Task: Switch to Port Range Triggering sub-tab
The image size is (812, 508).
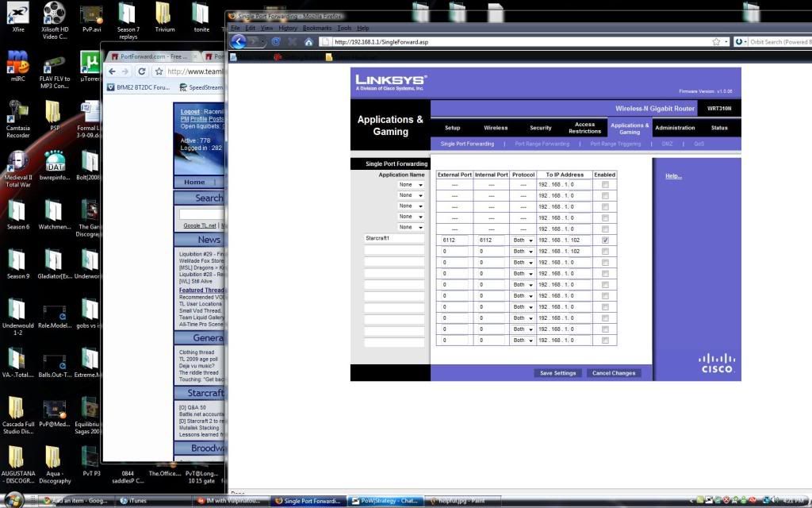Action: (x=615, y=144)
